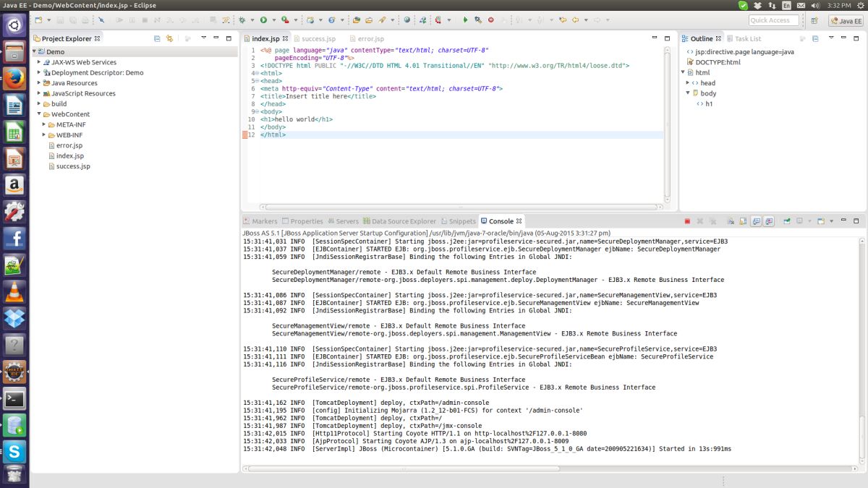This screenshot has height=488, width=868.
Task: Open Terminal from the Ubuntu launcher
Action: (x=14, y=398)
